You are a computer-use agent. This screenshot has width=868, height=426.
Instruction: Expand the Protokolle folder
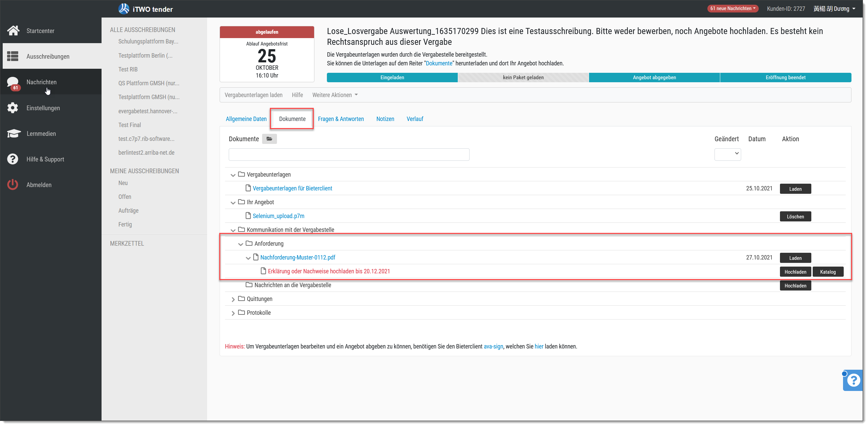(233, 313)
